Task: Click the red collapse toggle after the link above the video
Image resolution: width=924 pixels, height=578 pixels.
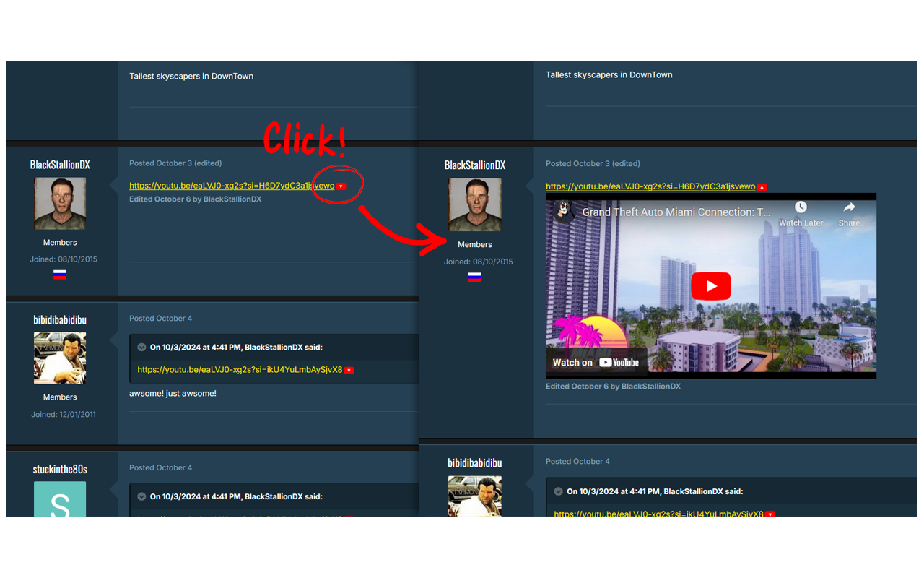Action: tap(762, 187)
